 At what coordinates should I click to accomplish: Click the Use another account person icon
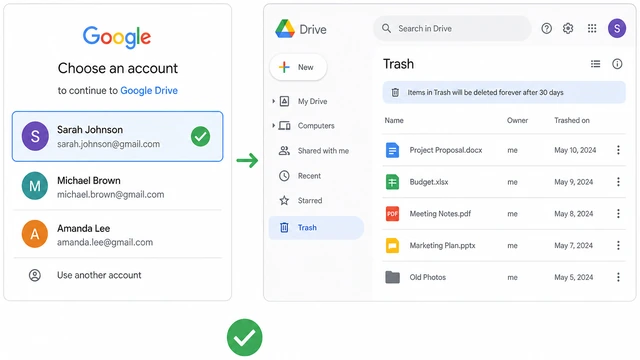click(35, 275)
